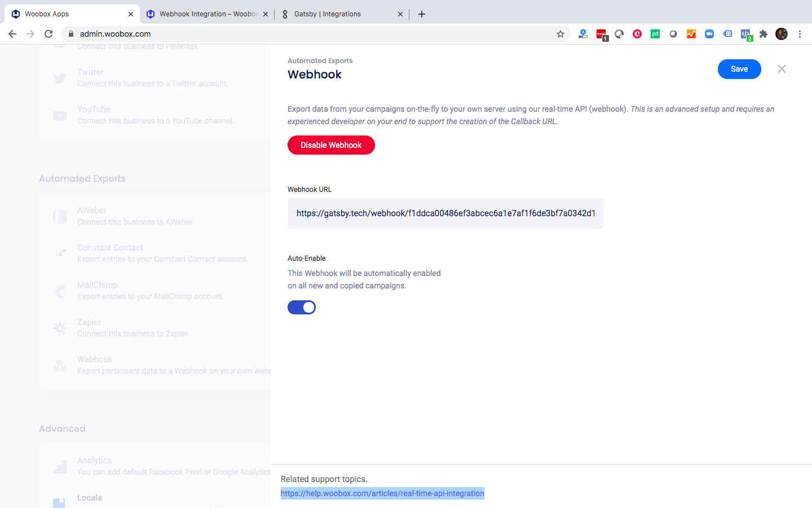The width and height of the screenshot is (812, 508).
Task: Click the Webhook icon in the Automated Exports list
Action: 60,365
